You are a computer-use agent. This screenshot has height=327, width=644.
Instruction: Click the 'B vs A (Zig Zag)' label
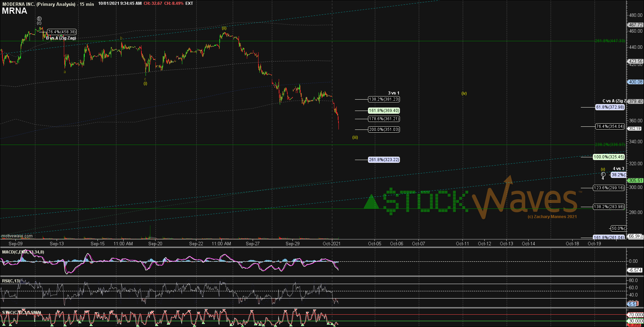(x=61, y=38)
